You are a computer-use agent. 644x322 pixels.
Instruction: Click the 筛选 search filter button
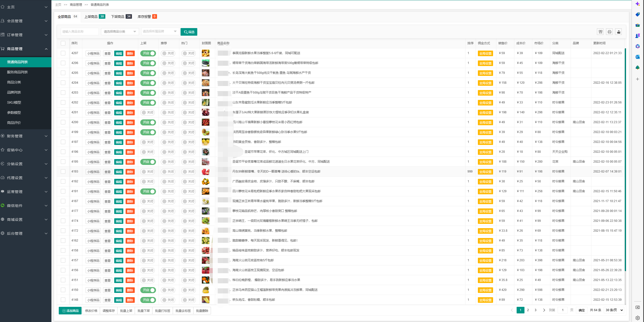189,32
